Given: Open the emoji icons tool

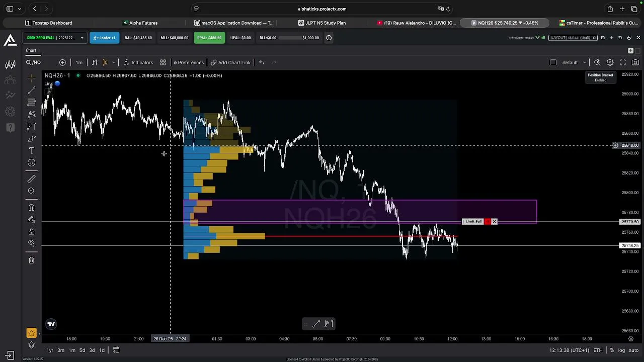Looking at the screenshot, I should coord(31,162).
